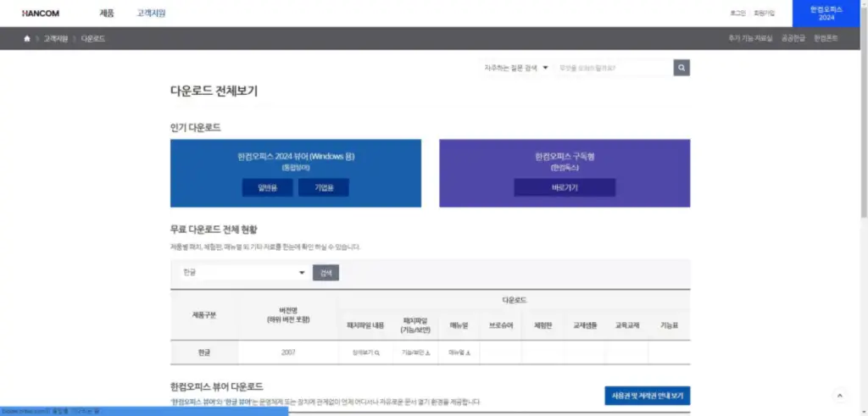Click the 한컴오피스 구독형 card title
Screen dimensions: 868x416
pyautogui.click(x=565, y=157)
